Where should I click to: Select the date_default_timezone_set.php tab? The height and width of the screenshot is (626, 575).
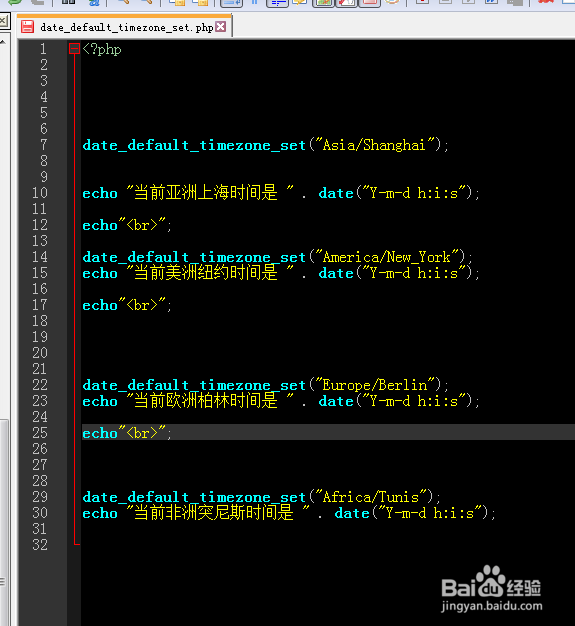(125, 27)
